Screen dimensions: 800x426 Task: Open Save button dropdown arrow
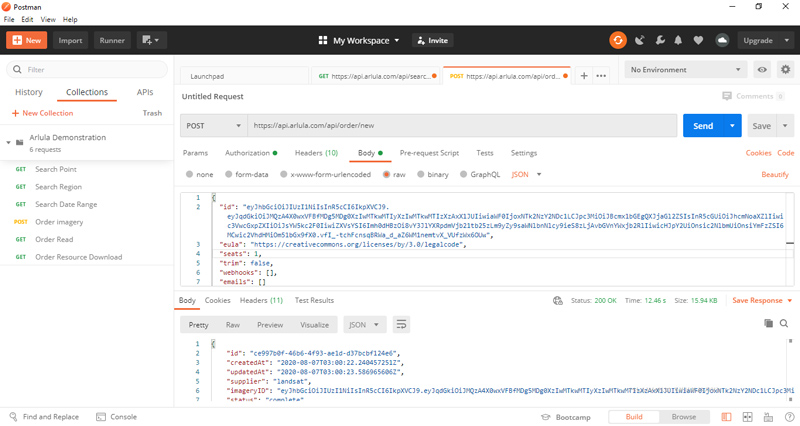[x=785, y=126]
